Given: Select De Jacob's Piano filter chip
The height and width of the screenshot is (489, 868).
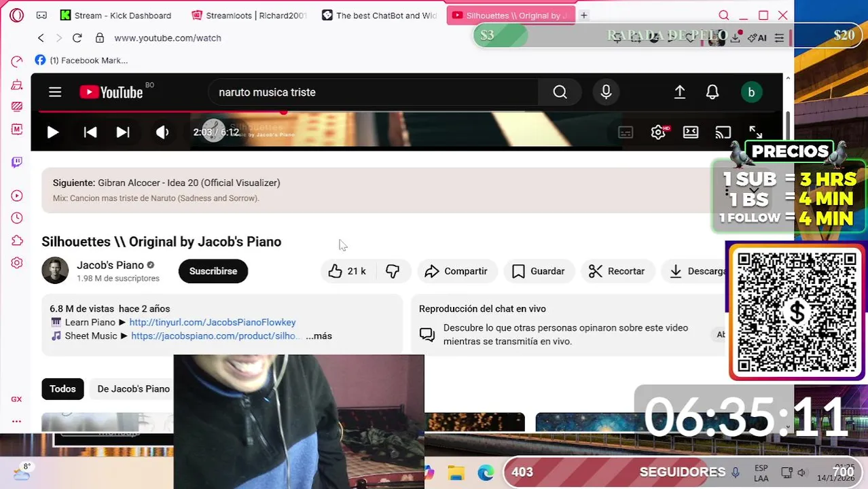Looking at the screenshot, I should point(133,388).
